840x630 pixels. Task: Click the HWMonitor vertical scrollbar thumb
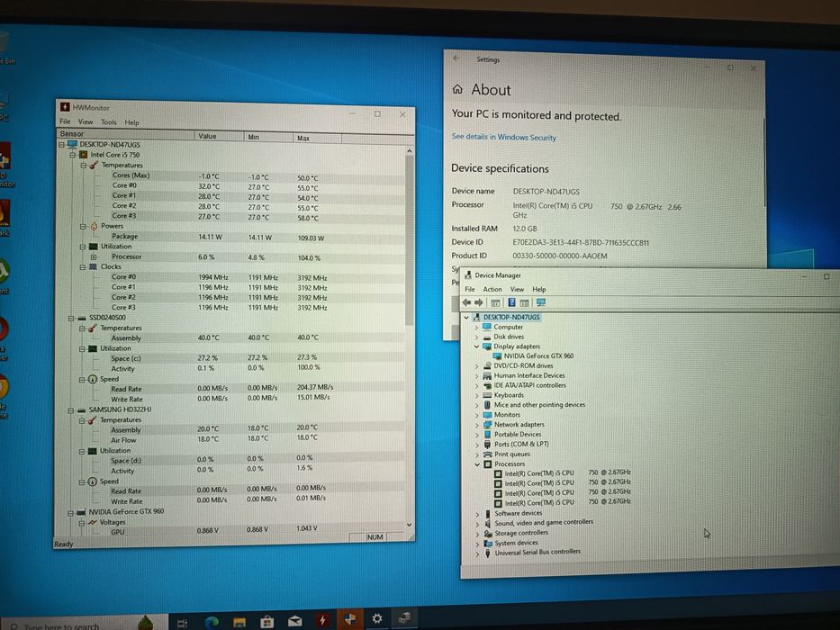410,240
